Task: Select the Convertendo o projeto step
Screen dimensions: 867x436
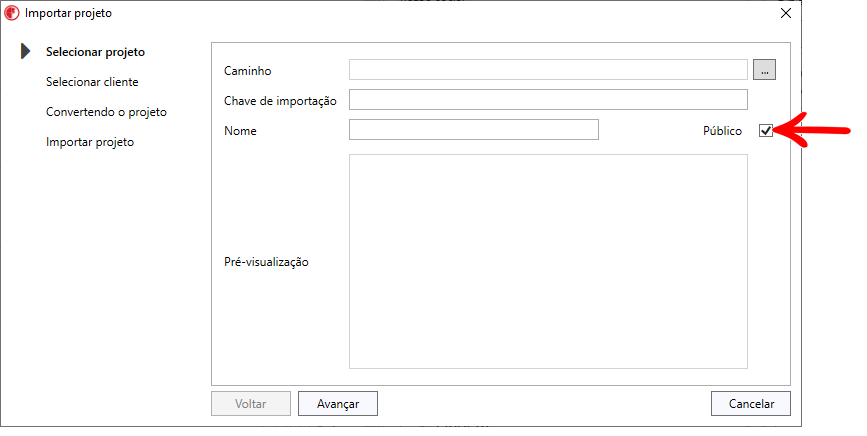Action: coord(106,112)
